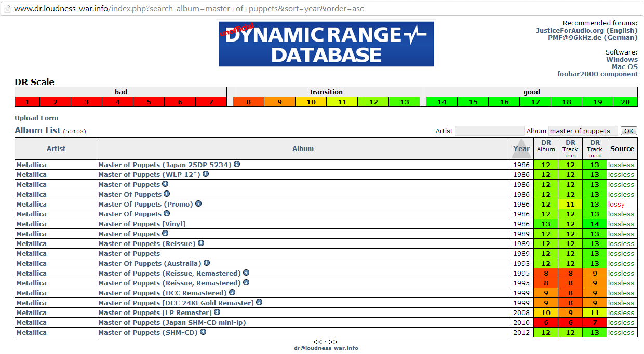
Task: Open the Mac OS software link
Action: point(624,66)
